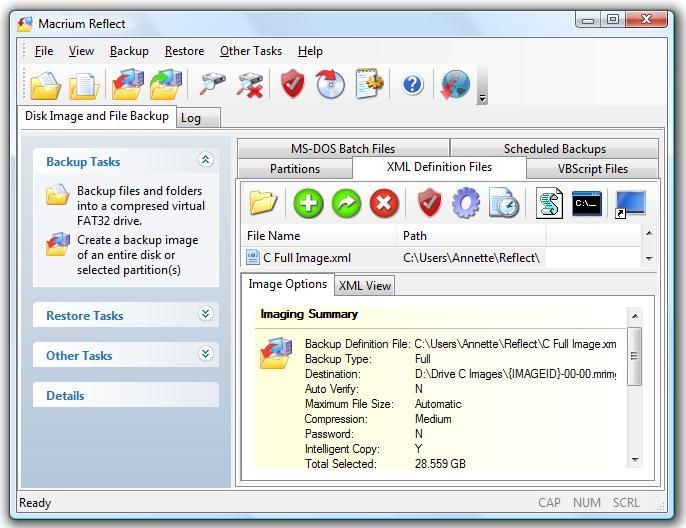The image size is (686, 528).
Task: Click the disk image icon beside Create a backup image
Action: coord(58,244)
